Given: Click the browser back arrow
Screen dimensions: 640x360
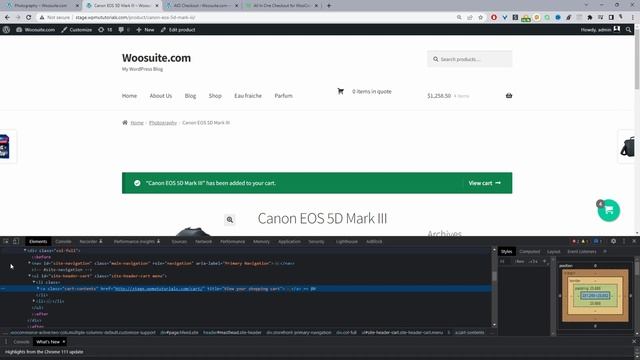Looking at the screenshot, I should (7, 18).
